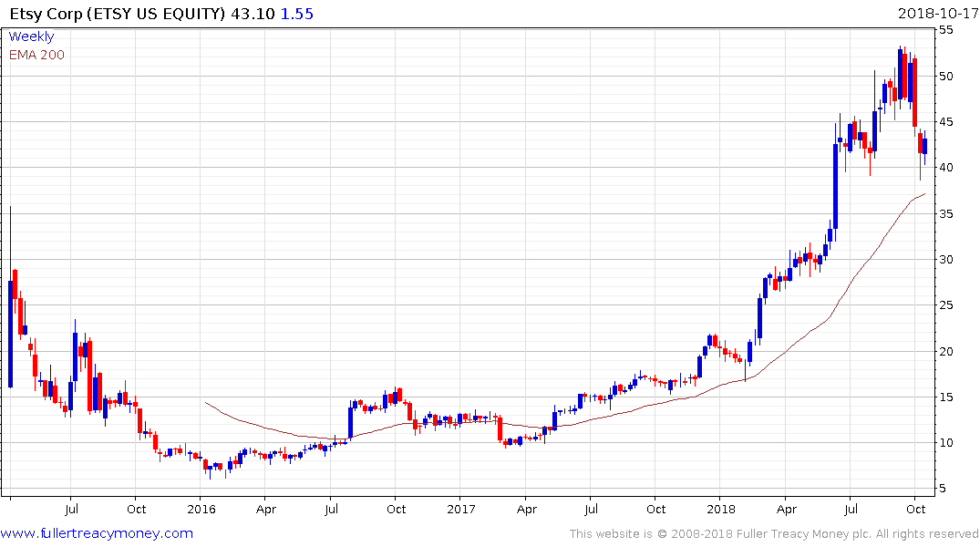The width and height of the screenshot is (980, 547).
Task: Click the y-axis label 15
Action: (945, 397)
